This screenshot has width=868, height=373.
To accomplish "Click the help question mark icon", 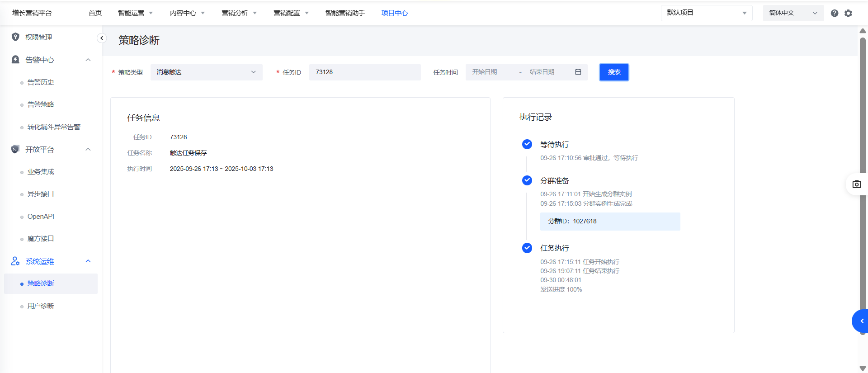I will tap(835, 13).
